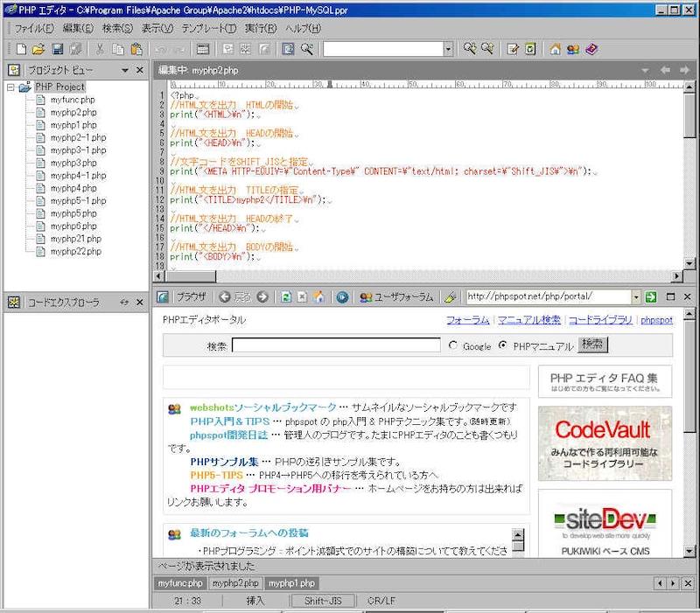Viewport: 700px width, 613px height.
Task: Expand the browser URL address dropdown
Action: (635, 297)
